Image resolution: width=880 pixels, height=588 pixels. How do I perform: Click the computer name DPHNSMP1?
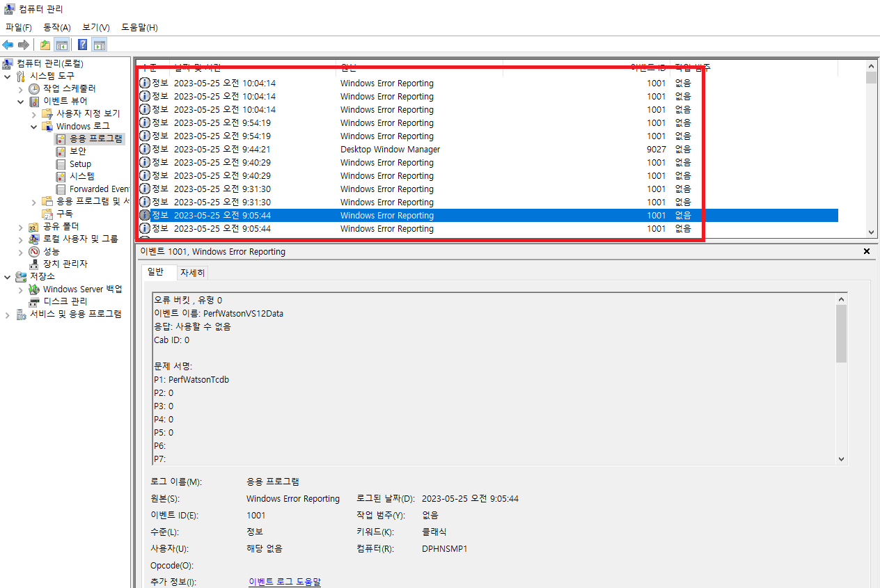(x=445, y=548)
